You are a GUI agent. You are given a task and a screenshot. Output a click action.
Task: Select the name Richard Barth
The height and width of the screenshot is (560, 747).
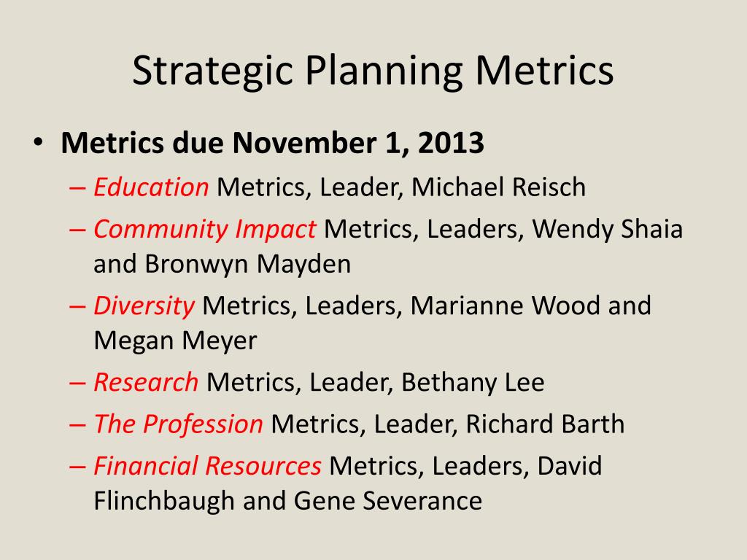coord(545,424)
